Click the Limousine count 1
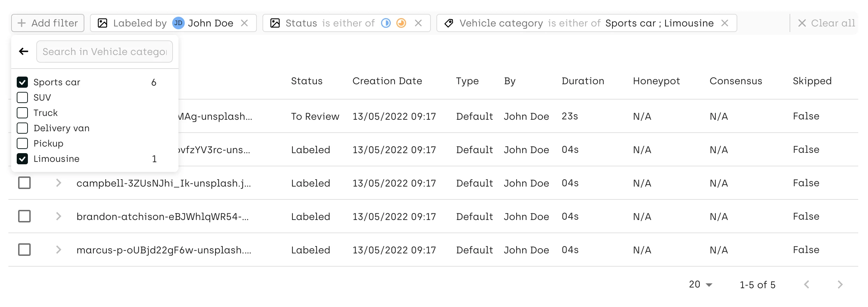This screenshot has height=307, width=868. pyautogui.click(x=154, y=159)
